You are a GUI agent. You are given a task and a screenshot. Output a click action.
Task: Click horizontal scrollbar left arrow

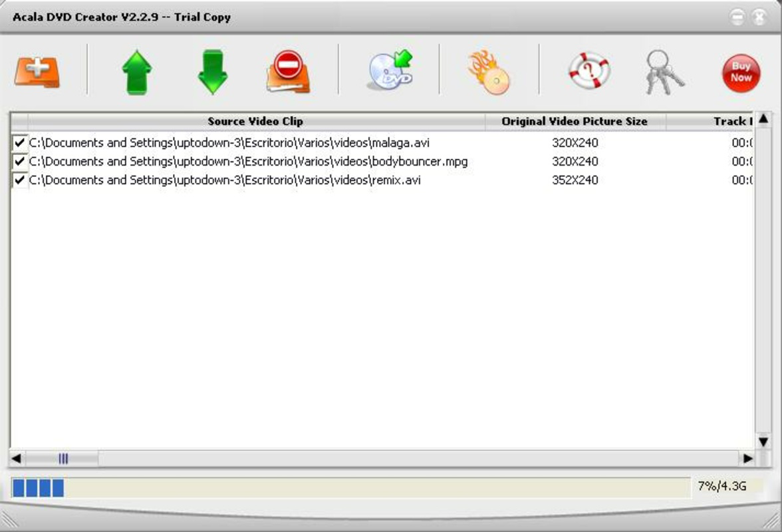tap(17, 458)
